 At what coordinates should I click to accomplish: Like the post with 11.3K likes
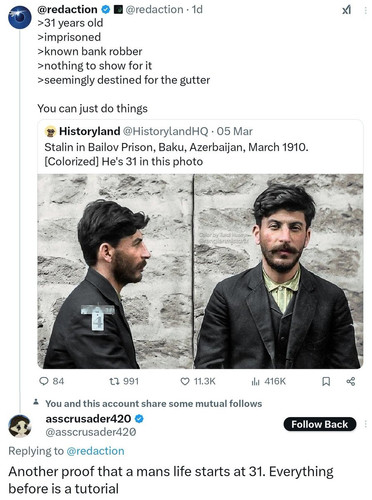[x=185, y=381]
